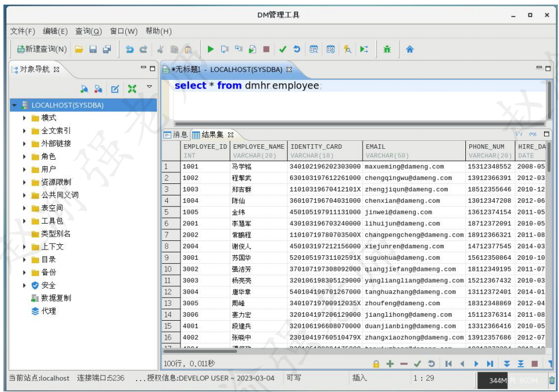Open the debug tool green bug icon
Image resolution: width=559 pixels, height=392 pixels.
387,49
